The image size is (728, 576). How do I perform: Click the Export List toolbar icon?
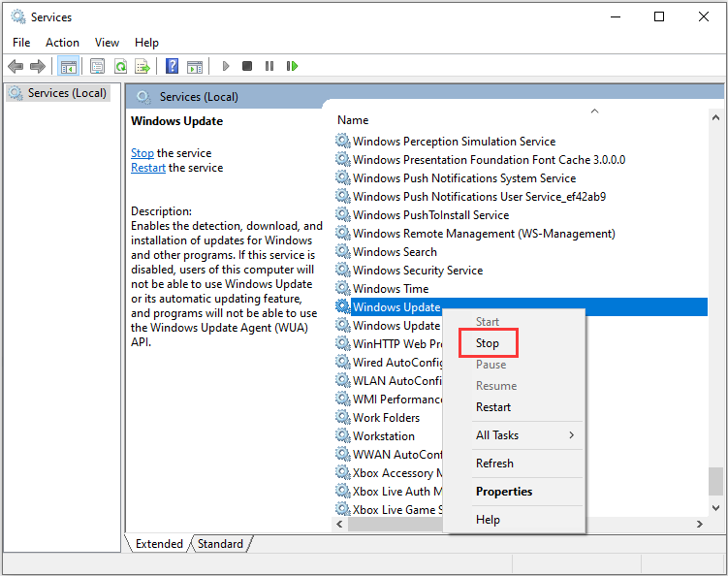point(142,67)
